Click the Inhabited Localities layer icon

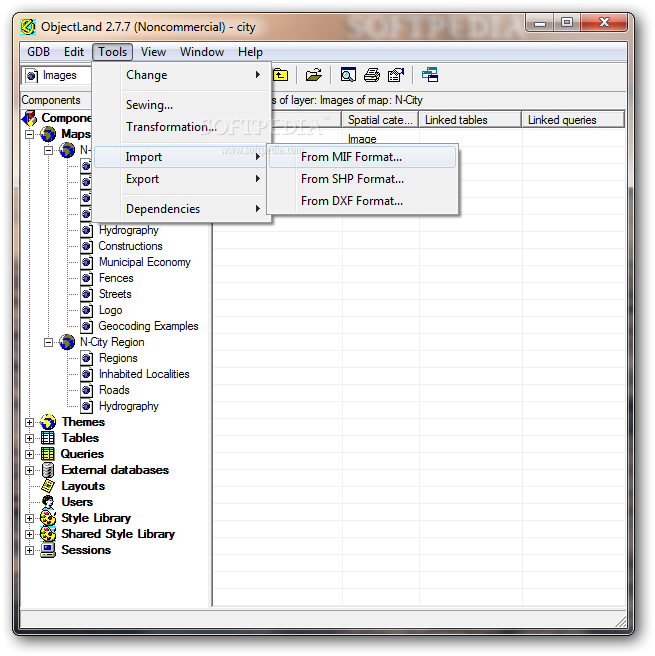(87, 374)
